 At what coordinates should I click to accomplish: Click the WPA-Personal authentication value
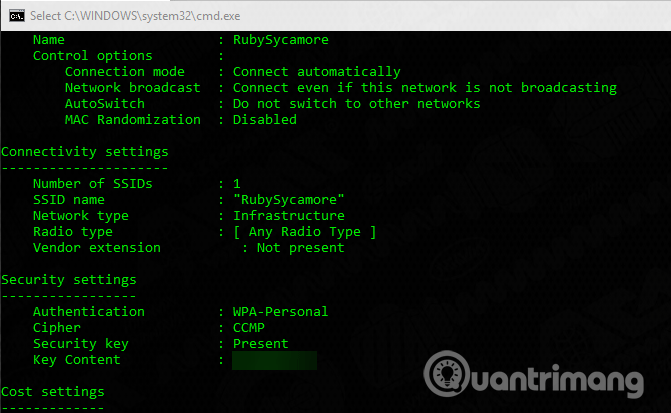click(x=280, y=312)
